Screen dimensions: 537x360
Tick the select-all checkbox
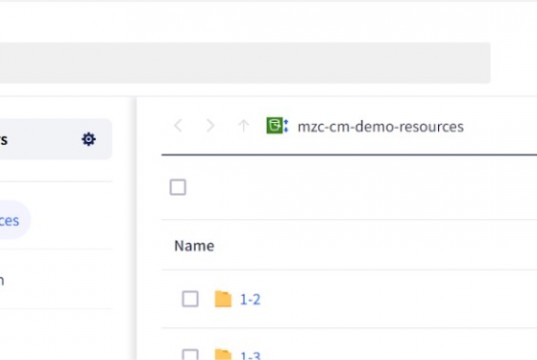pyautogui.click(x=178, y=187)
